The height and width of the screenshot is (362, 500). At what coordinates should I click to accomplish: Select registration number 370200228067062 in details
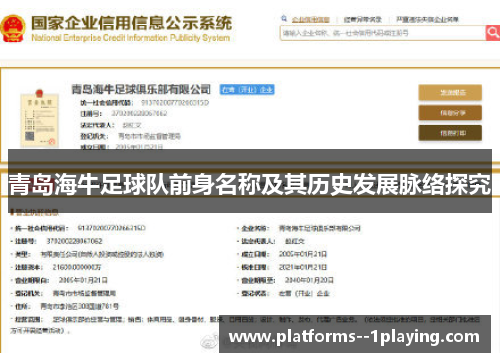click(x=74, y=241)
